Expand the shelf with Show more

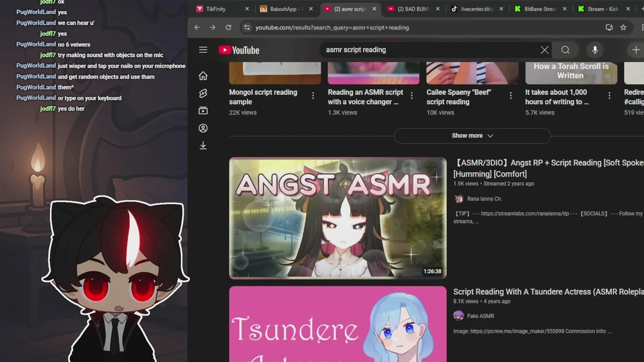pyautogui.click(x=472, y=136)
